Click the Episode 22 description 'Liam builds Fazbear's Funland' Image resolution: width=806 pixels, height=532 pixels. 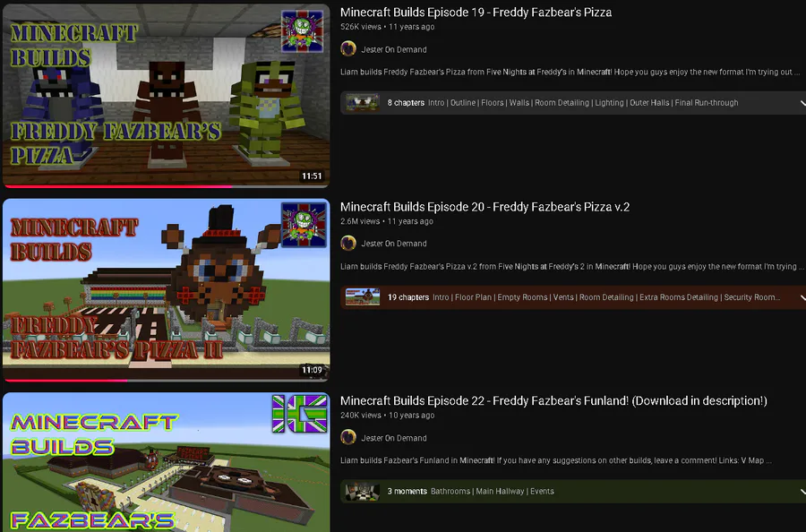[x=555, y=460]
